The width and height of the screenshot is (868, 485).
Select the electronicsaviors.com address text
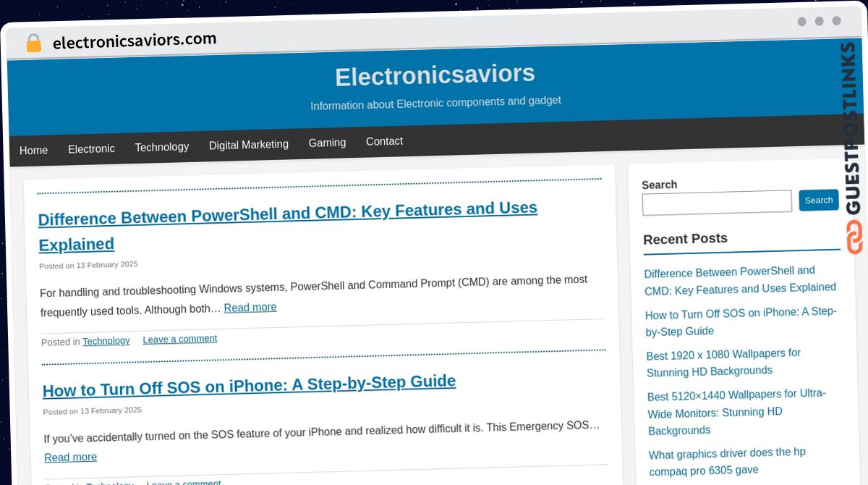135,41
